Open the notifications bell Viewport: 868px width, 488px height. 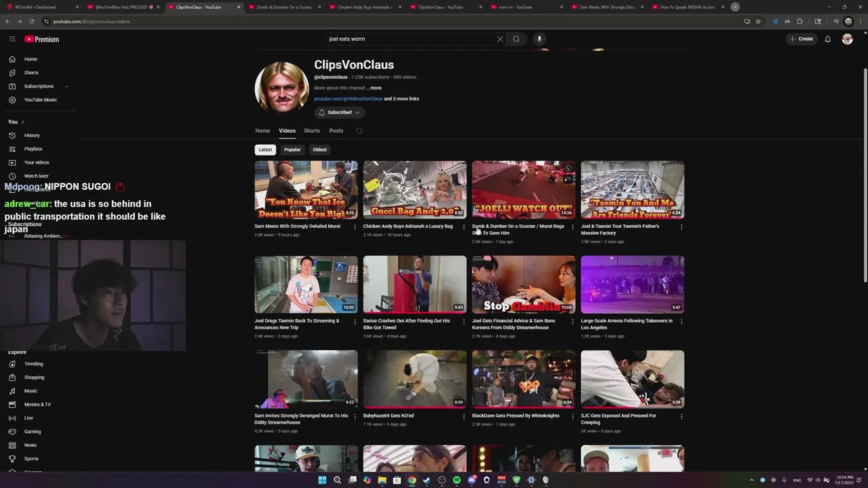(x=827, y=39)
